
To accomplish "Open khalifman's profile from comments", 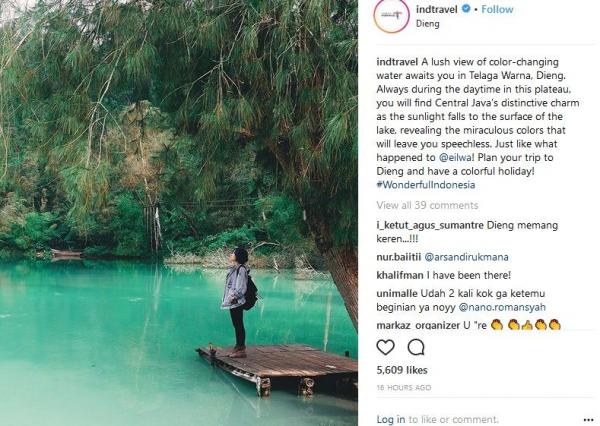I will tap(399, 275).
